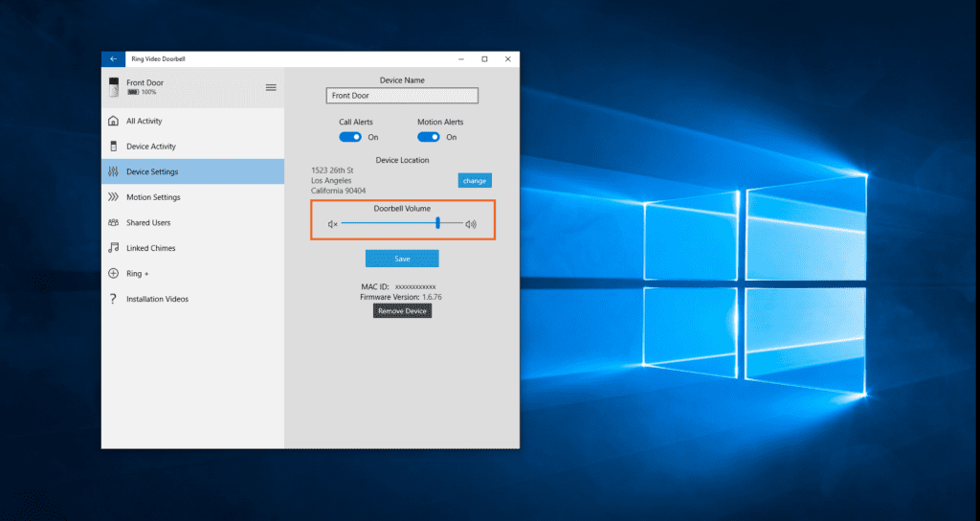
Task: Open Installation Videos
Action: pyautogui.click(x=192, y=299)
